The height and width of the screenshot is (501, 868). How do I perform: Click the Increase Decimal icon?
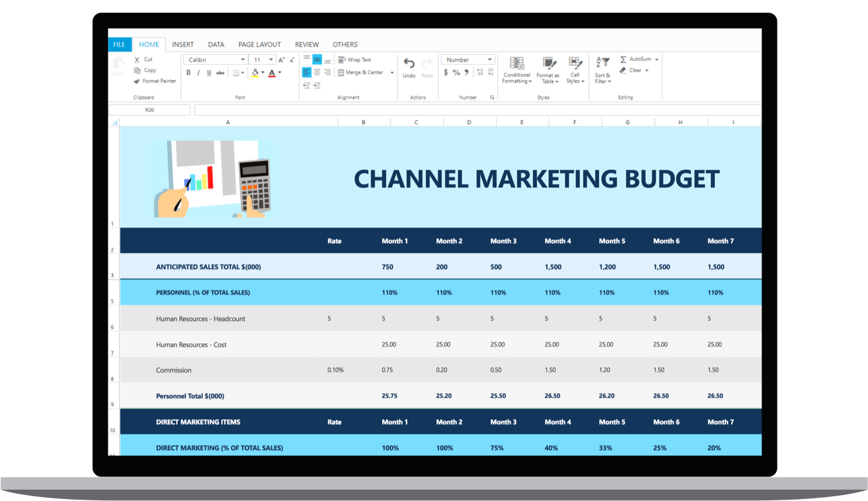pyautogui.click(x=480, y=72)
